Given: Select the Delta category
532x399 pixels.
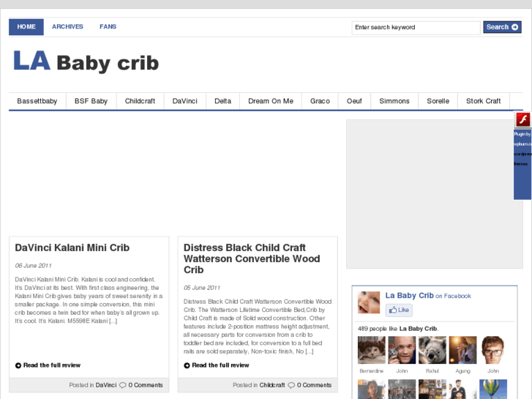Looking at the screenshot, I should click(x=223, y=101).
